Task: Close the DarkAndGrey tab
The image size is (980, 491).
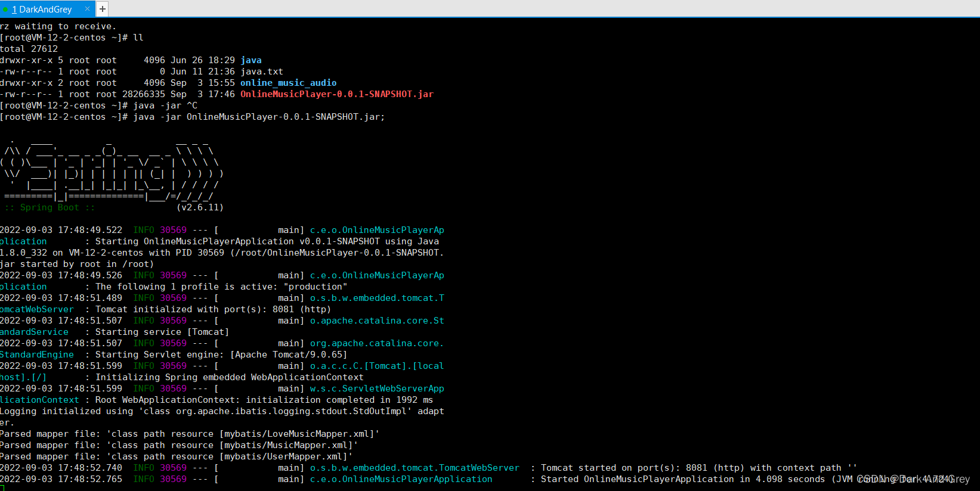Action: [x=87, y=9]
